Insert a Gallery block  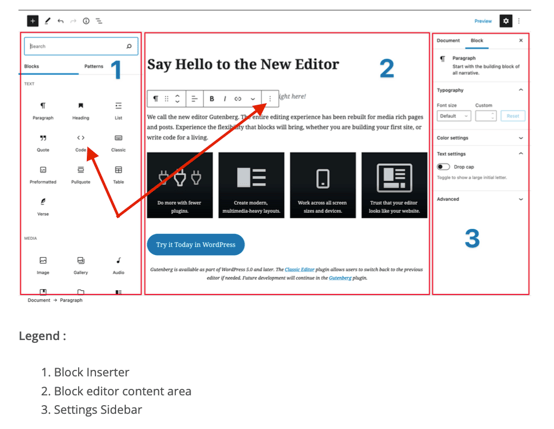(x=81, y=265)
